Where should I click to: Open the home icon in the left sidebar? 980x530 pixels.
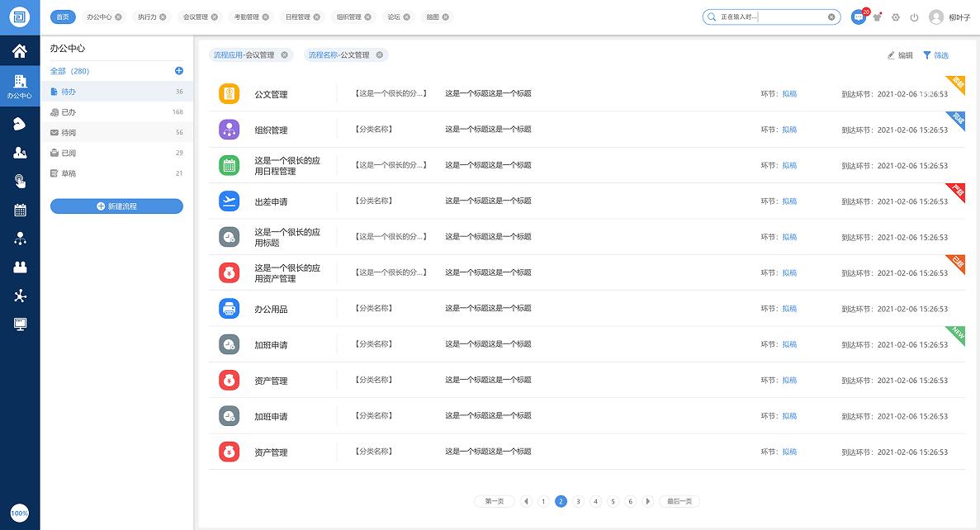(20, 50)
